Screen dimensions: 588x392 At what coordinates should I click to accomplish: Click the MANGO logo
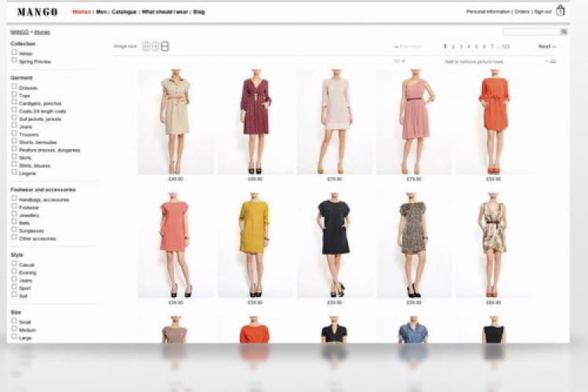coord(37,12)
